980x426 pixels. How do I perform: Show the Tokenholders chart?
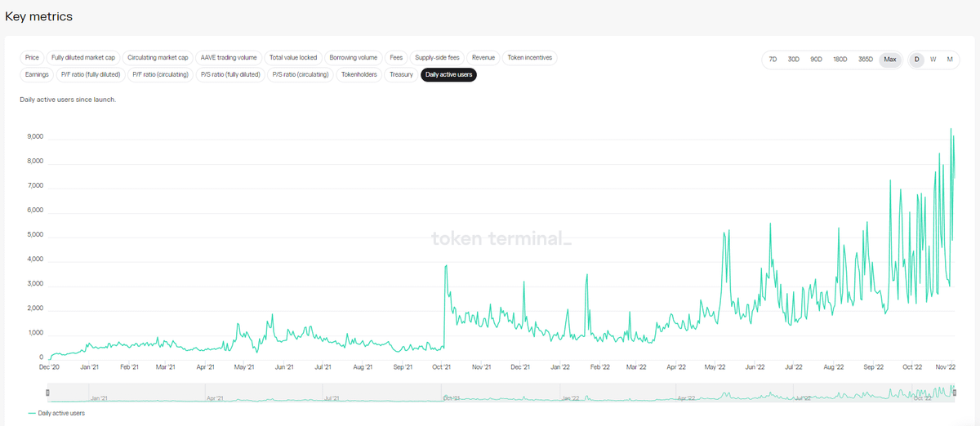tap(359, 75)
